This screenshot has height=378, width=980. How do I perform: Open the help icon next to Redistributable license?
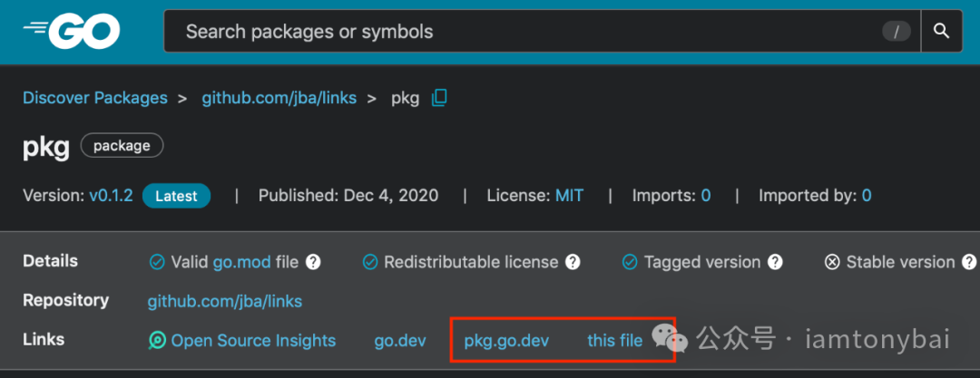(x=573, y=262)
